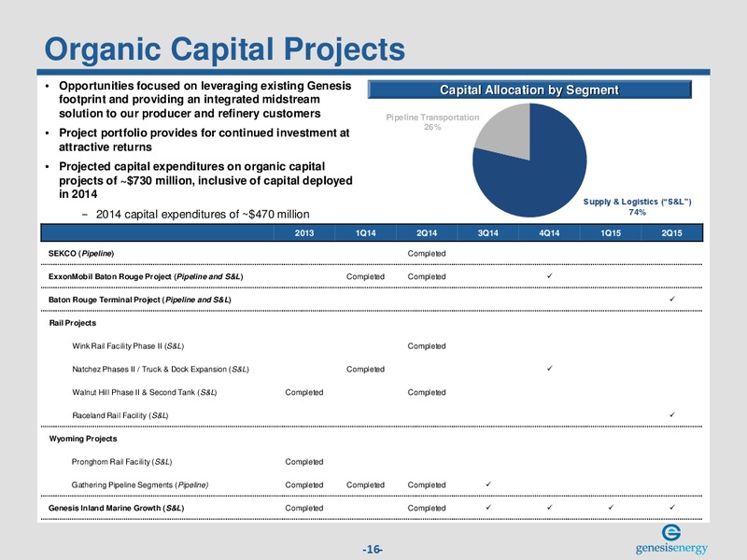Viewport: 747px width, 560px height.
Task: Click the '2013' column header
Action: (x=304, y=232)
